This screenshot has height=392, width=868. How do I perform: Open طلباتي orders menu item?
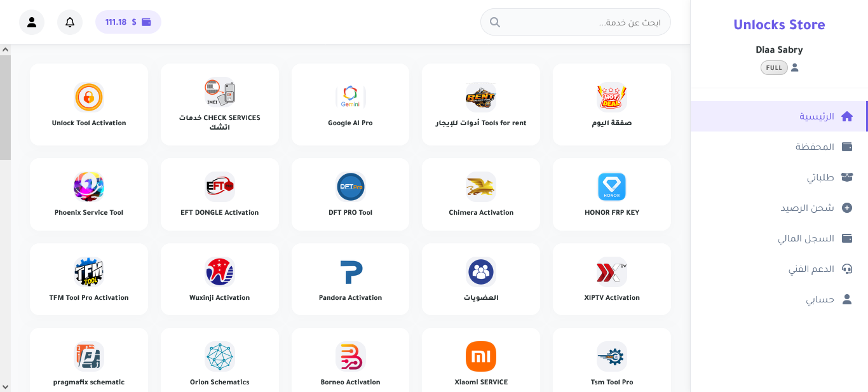pos(778,177)
